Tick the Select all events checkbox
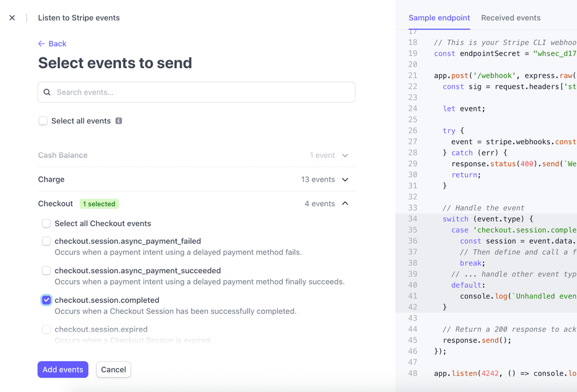This screenshot has height=392, width=577. click(43, 121)
